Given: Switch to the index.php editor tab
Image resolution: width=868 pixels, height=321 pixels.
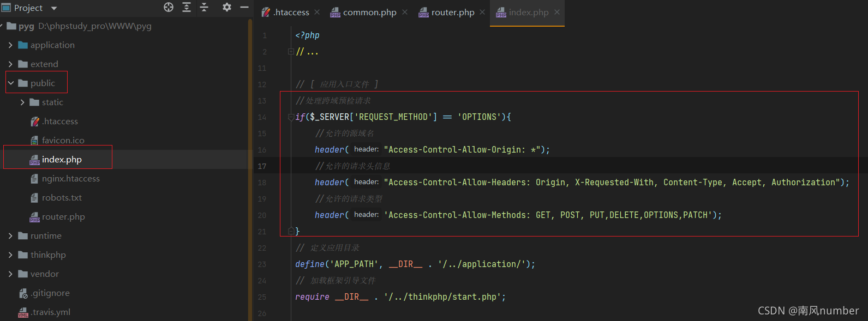Looking at the screenshot, I should click(x=528, y=12).
